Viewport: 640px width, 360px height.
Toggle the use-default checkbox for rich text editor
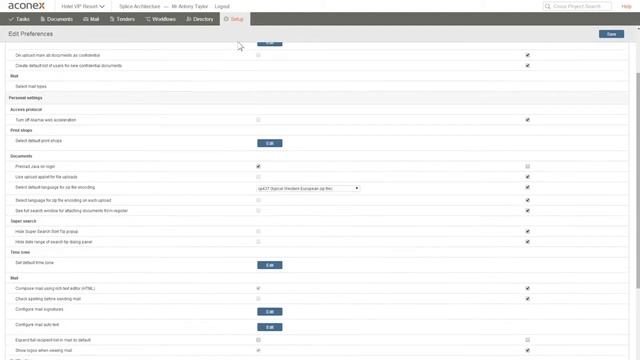pyautogui.click(x=527, y=289)
